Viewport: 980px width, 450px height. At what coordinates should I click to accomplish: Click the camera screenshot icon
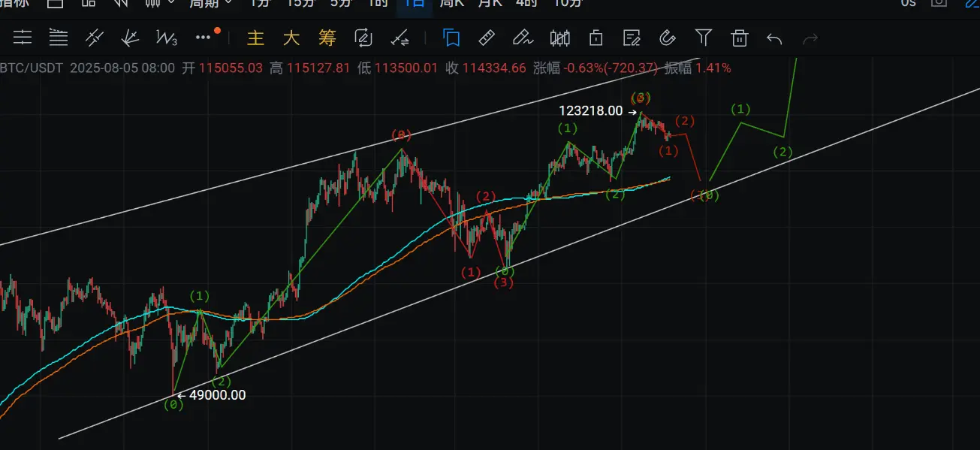click(939, 3)
